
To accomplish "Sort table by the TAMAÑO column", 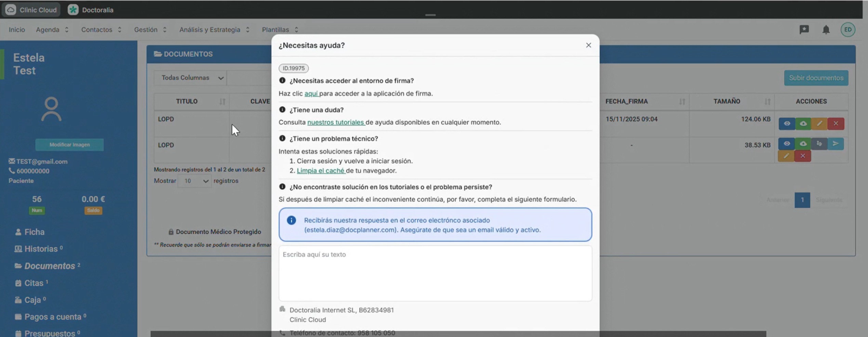I will (x=726, y=101).
